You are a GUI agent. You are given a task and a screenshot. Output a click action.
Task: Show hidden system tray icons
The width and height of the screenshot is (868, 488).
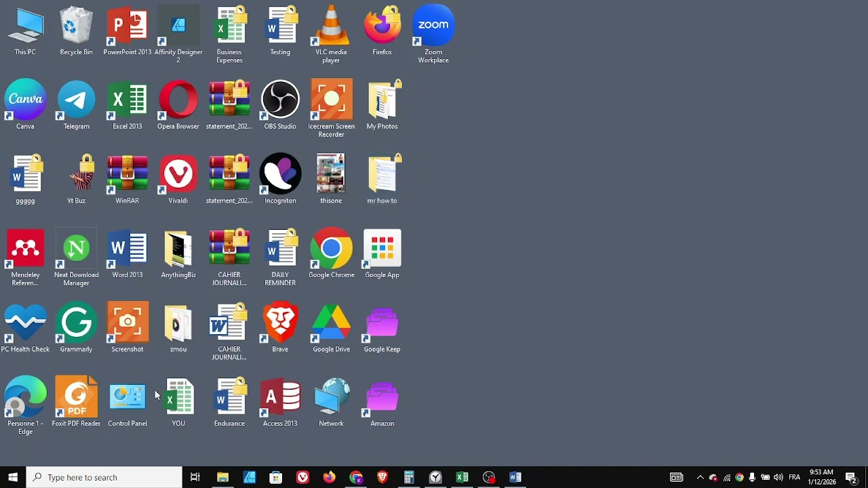(x=701, y=477)
